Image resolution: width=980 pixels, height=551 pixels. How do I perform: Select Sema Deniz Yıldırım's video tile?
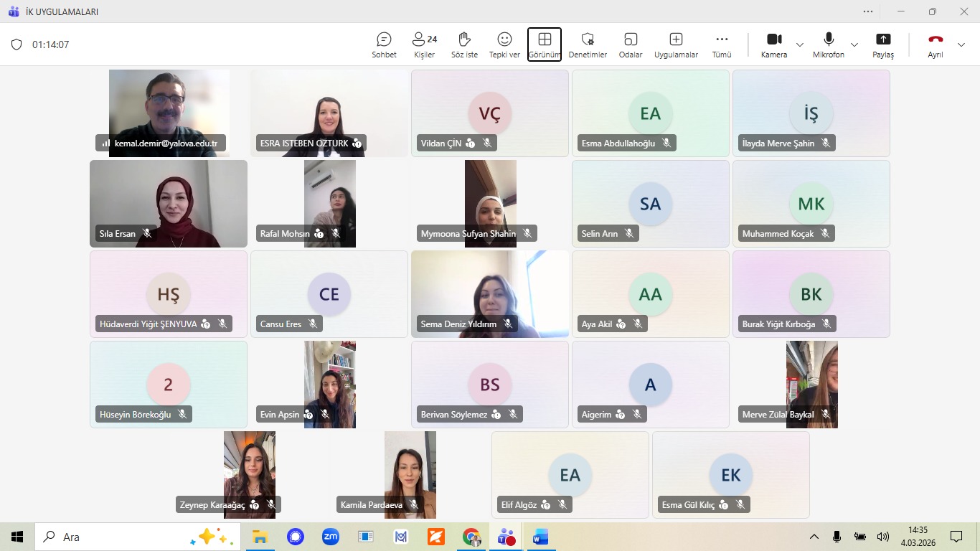click(x=489, y=293)
